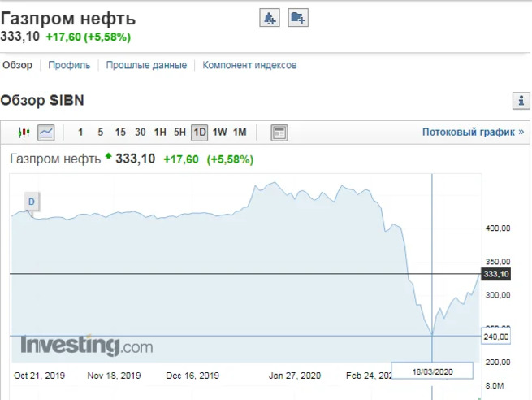Click the 350,00 price axis label
Image resolution: width=532 pixels, height=400 pixels.
[x=498, y=262]
